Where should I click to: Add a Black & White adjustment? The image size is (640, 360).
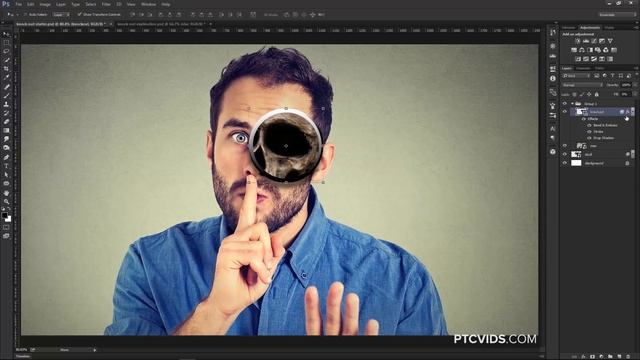590,50
